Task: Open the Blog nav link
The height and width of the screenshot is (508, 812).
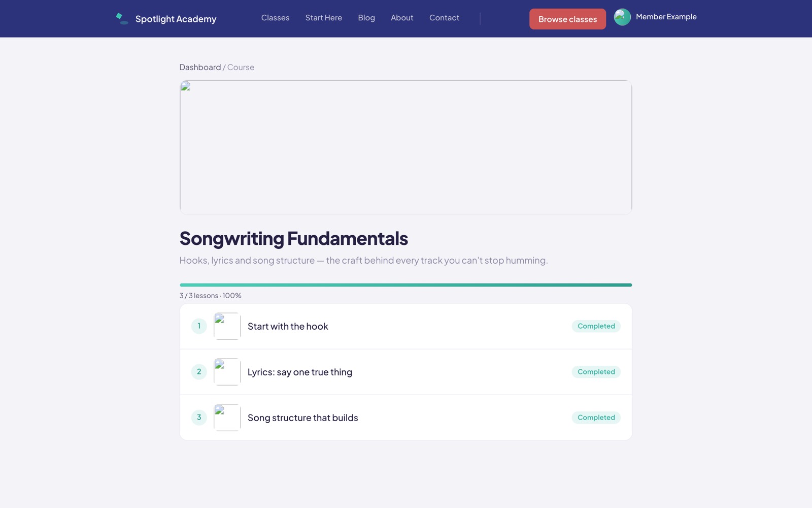Action: pyautogui.click(x=366, y=18)
